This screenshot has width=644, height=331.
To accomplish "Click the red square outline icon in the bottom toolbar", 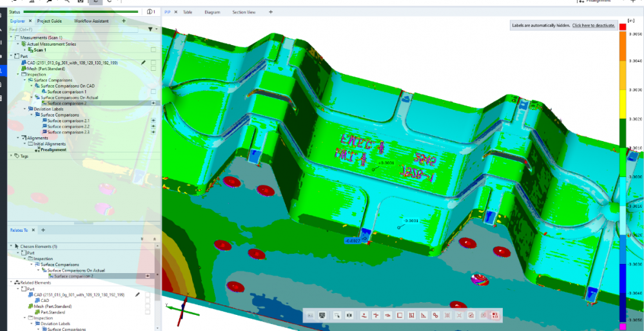I will click(400, 316).
